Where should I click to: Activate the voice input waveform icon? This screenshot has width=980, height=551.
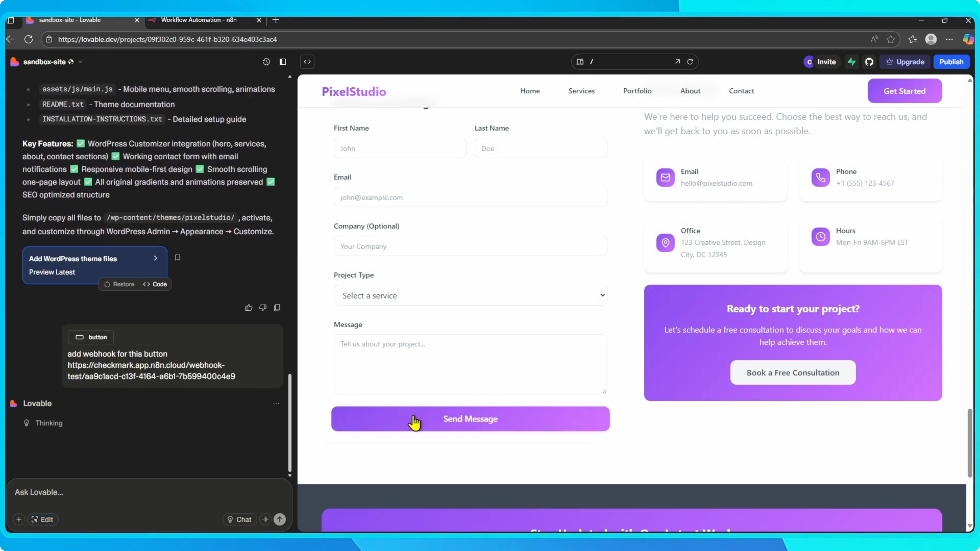[x=265, y=519]
